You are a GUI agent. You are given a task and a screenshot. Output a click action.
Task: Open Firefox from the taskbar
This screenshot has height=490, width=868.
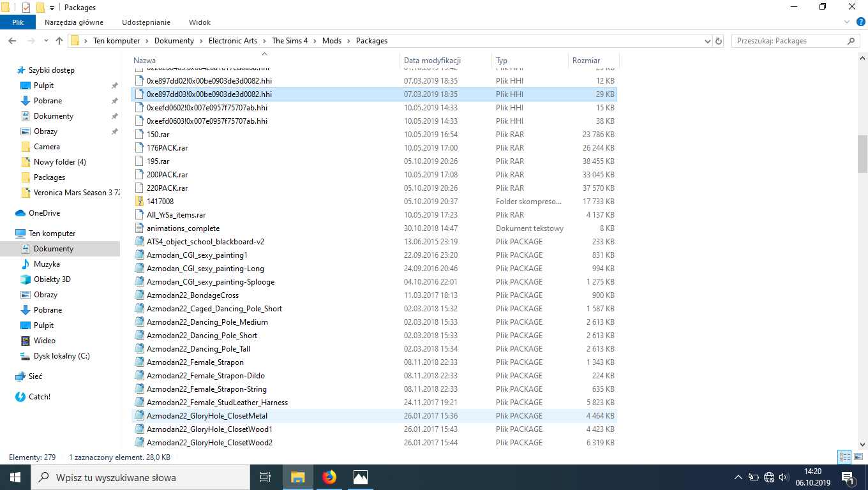pyautogui.click(x=329, y=477)
